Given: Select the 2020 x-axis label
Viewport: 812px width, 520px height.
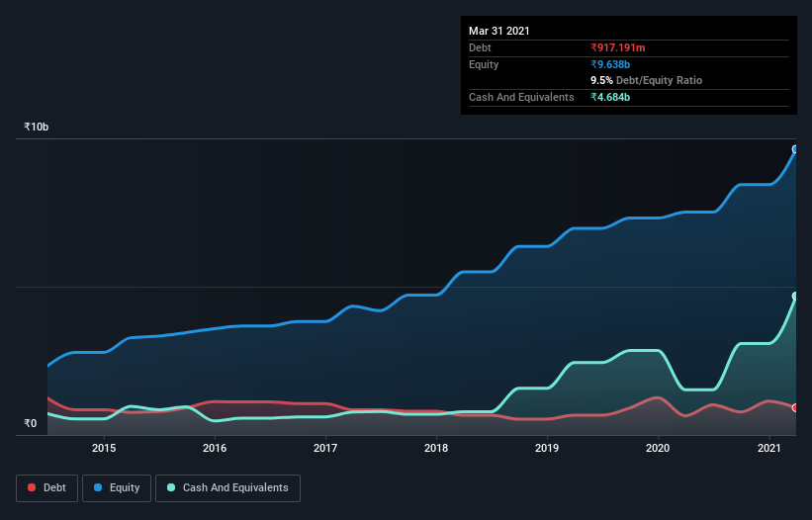Looking at the screenshot, I should click(658, 448).
